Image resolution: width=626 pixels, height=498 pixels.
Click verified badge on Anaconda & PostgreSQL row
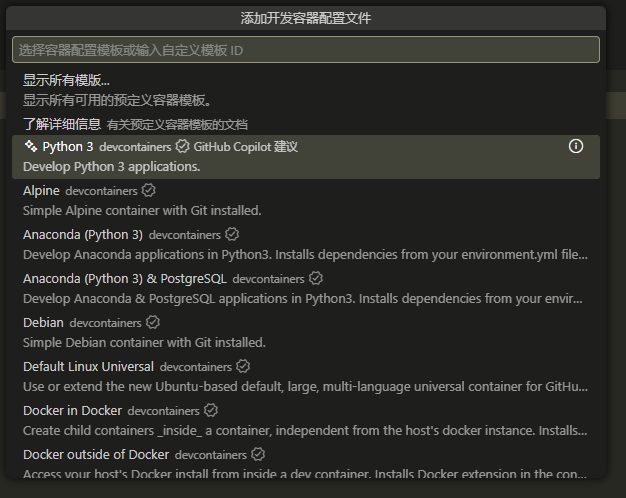[x=316, y=278]
